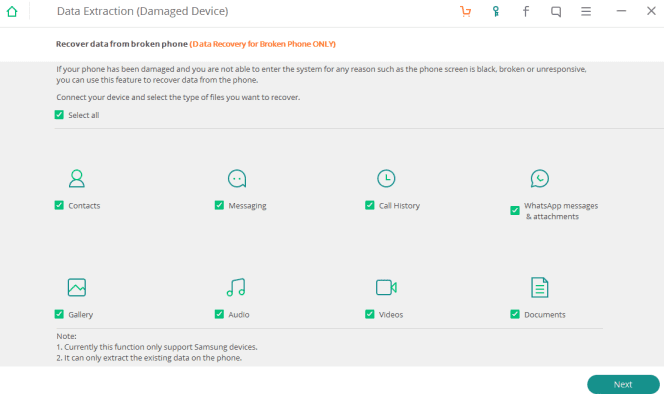This screenshot has width=664, height=394.
Task: Open the Facebook icon in title bar
Action: pos(526,11)
